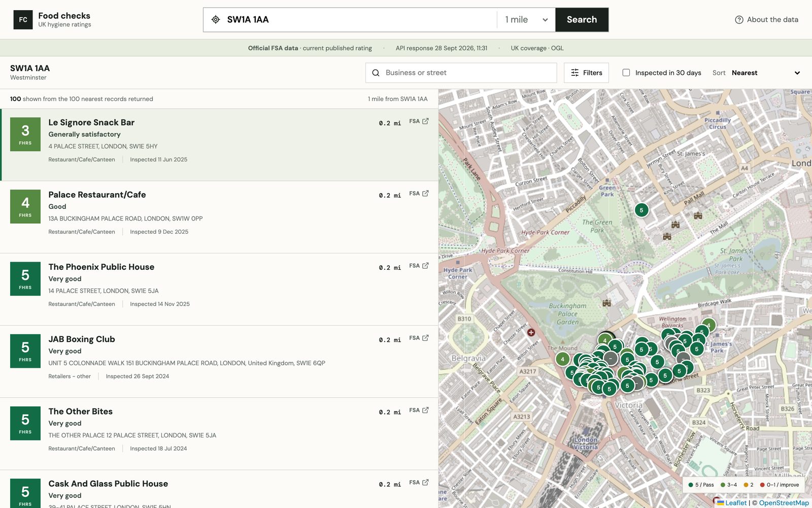
Task: Click the 1 mile from SW1A 1AA text
Action: click(x=398, y=99)
